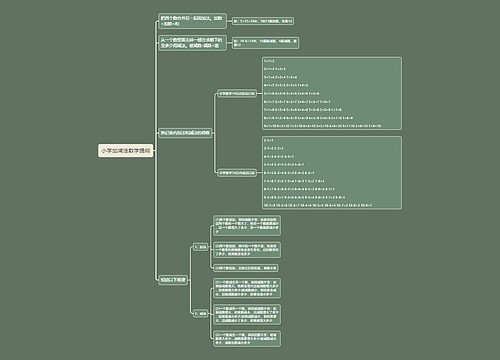Select the subtraction definition node 被减数-减数=差
The image size is (500, 360).
click(192, 43)
